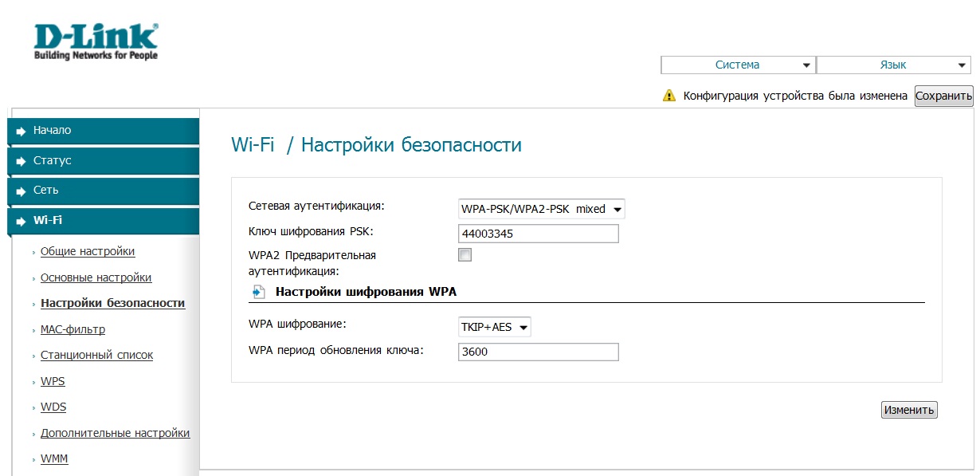Image resolution: width=980 pixels, height=476 pixels.
Task: Expand the Система dropdown menu
Action: 738,65
